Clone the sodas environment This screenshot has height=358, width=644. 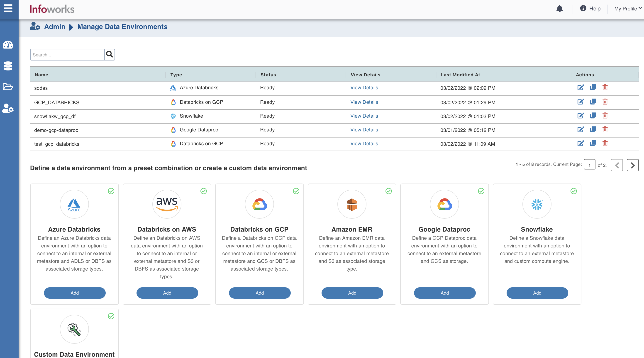coord(593,87)
